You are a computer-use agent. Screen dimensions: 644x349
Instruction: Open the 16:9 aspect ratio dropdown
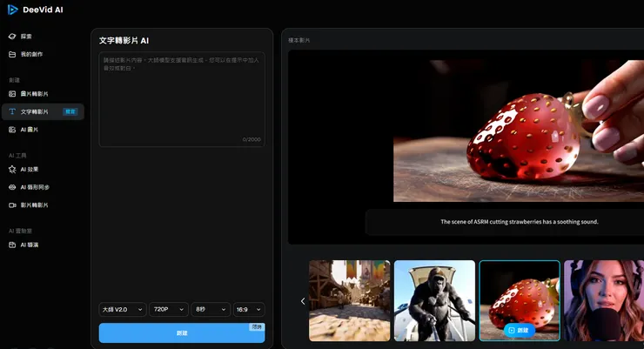(x=249, y=310)
